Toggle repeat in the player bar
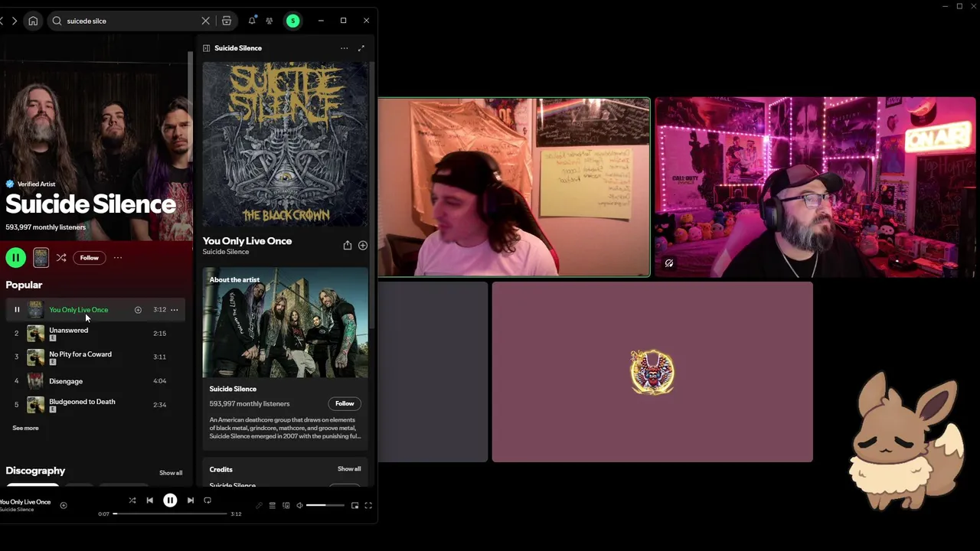 tap(207, 500)
